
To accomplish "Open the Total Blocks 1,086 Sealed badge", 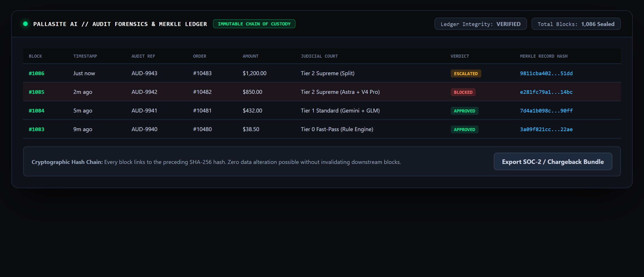I will 576,24.
